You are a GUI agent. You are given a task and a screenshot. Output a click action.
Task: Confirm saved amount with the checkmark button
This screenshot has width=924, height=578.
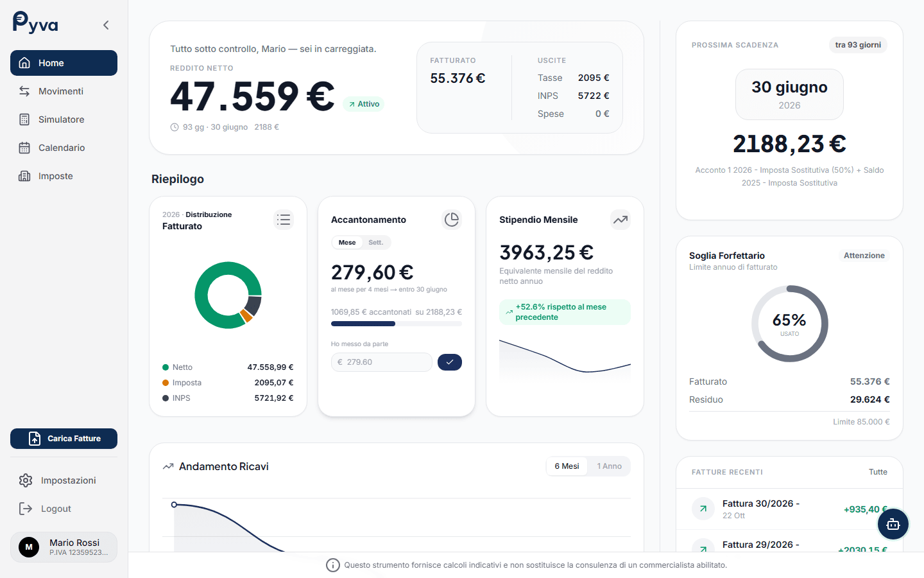coord(450,362)
